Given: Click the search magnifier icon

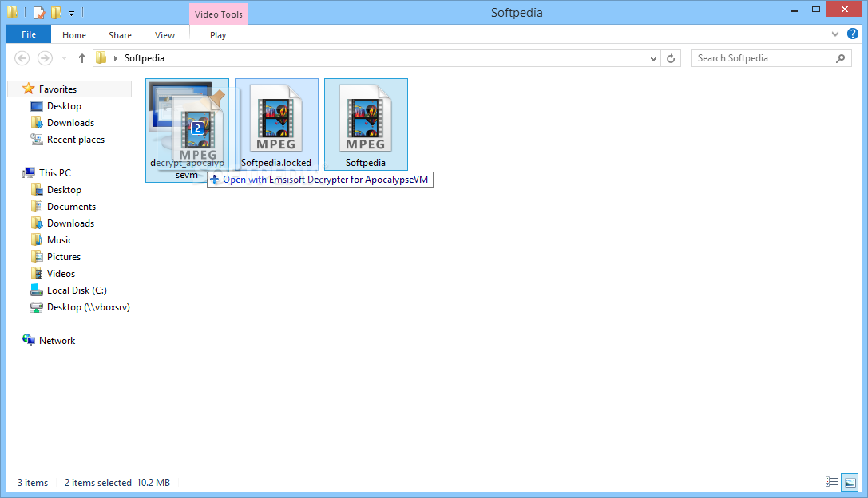Looking at the screenshot, I should click(x=840, y=58).
